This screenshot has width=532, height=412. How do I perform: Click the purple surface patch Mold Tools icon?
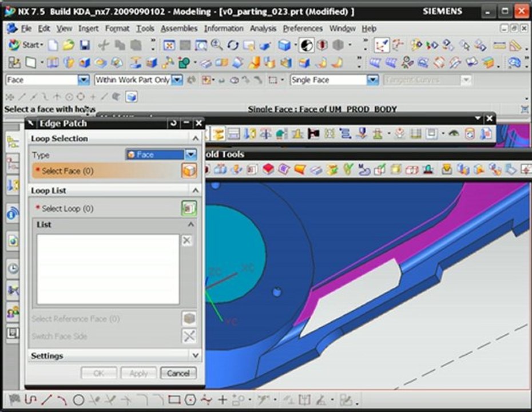coord(284,169)
